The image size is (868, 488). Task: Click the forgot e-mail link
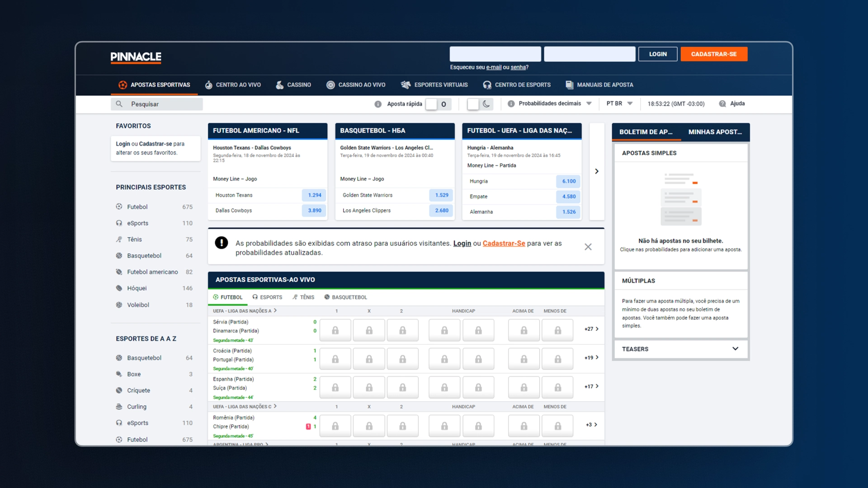(494, 67)
